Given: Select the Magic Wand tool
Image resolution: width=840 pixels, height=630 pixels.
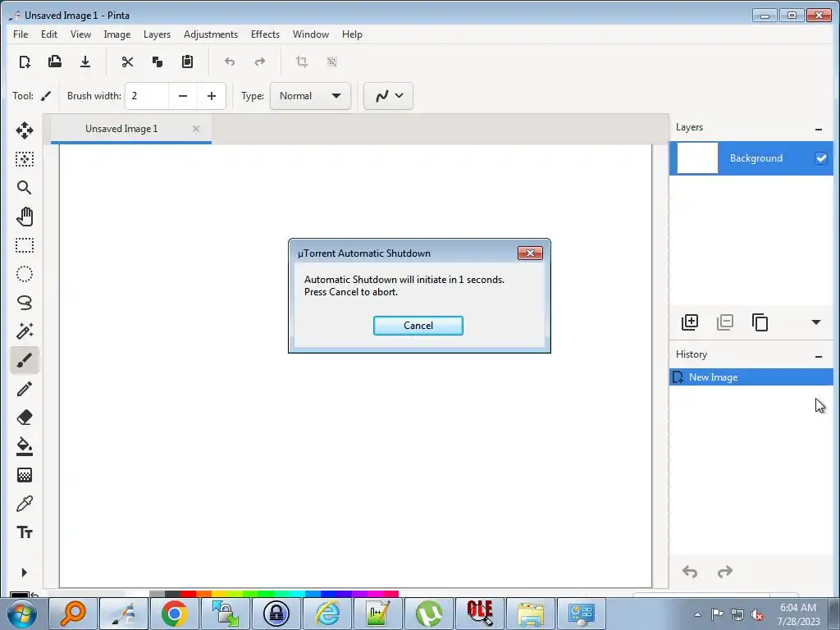Looking at the screenshot, I should pyautogui.click(x=25, y=331).
